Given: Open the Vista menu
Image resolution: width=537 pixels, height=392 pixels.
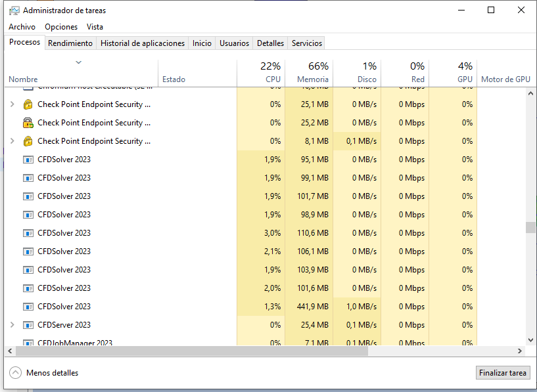Looking at the screenshot, I should tap(94, 27).
